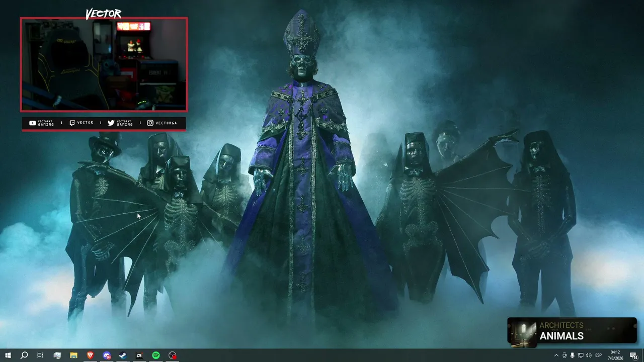The image size is (644, 362).
Task: Open the taskbar Search magnifier
Action: (x=24, y=355)
